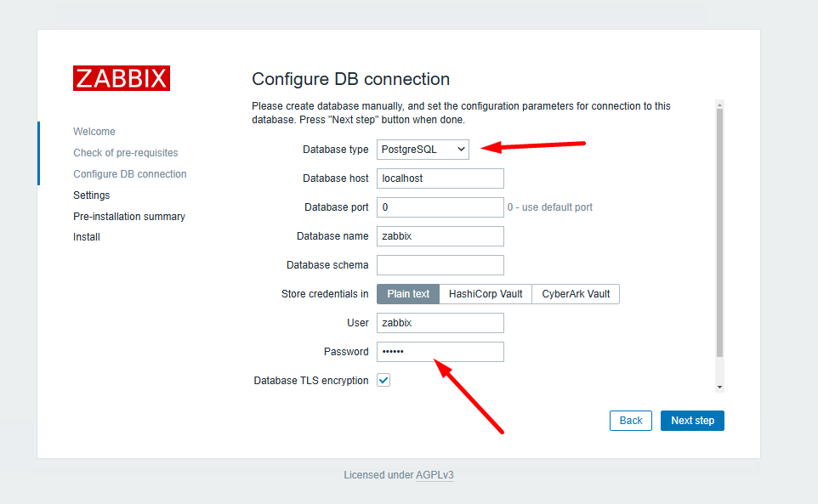Select Check of pre-requisites step

coord(125,153)
